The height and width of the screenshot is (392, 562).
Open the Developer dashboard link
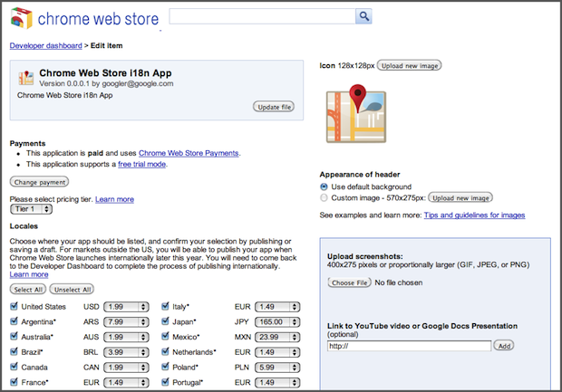pyautogui.click(x=46, y=45)
